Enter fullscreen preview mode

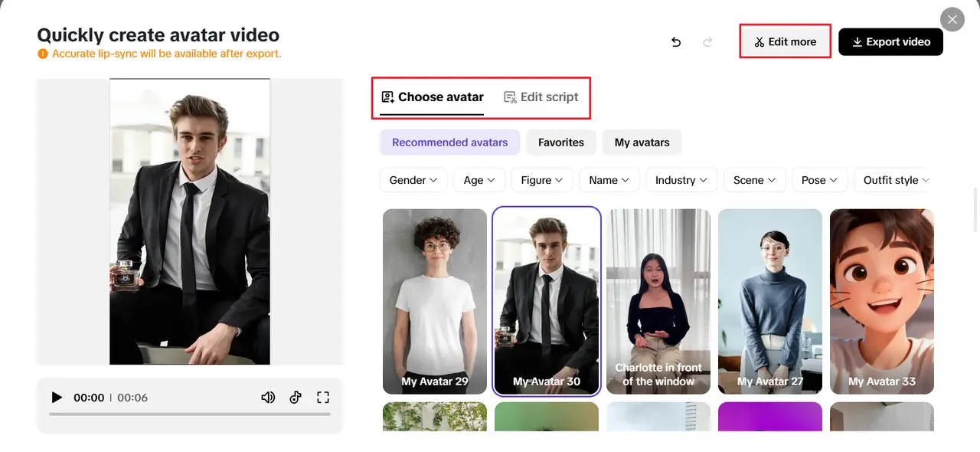(x=323, y=397)
